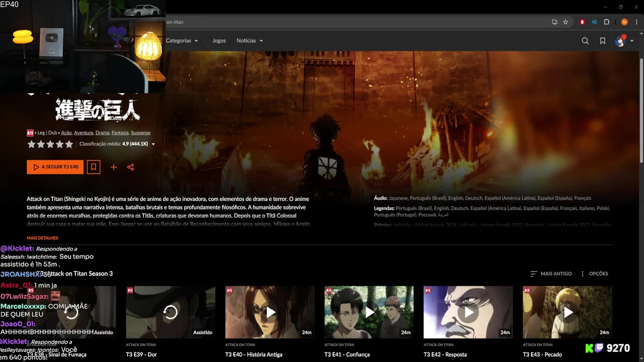This screenshot has width=644, height=362.
Task: Open the red ad-blocker extension icon
Action: pos(583,22)
